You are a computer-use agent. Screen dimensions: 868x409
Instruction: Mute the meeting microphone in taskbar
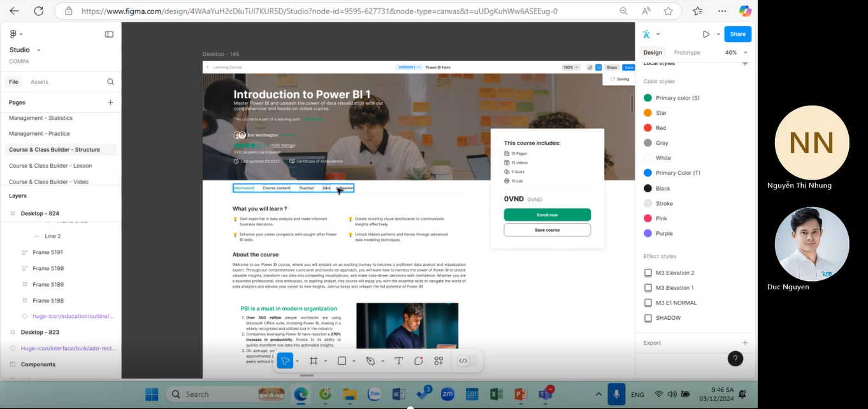click(x=616, y=394)
